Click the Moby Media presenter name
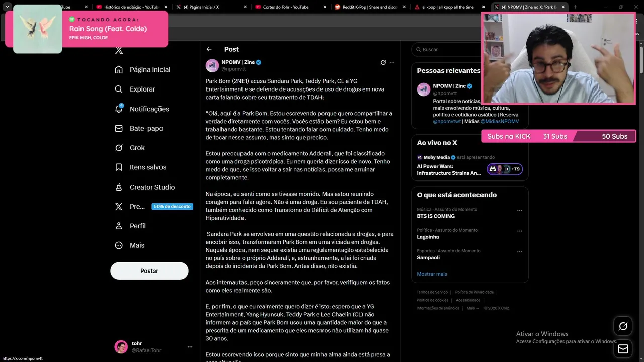This screenshot has width=644, height=362. pos(436,157)
